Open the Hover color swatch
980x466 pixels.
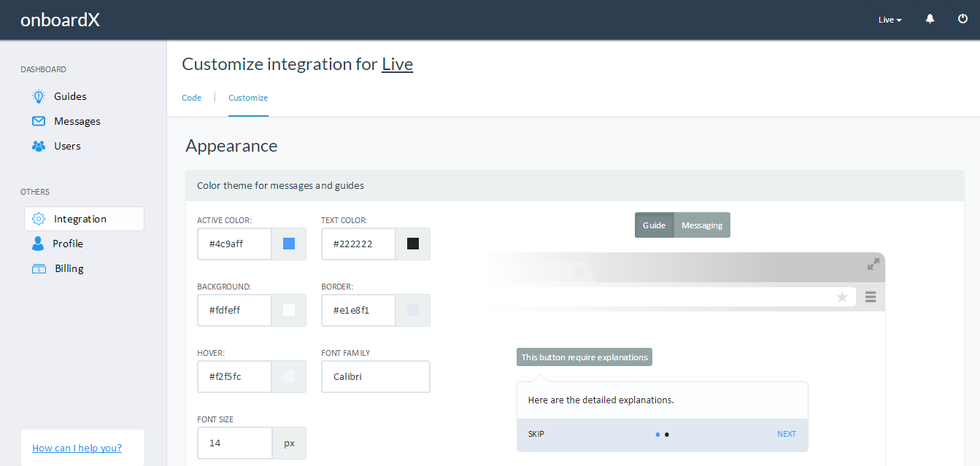[x=289, y=376]
